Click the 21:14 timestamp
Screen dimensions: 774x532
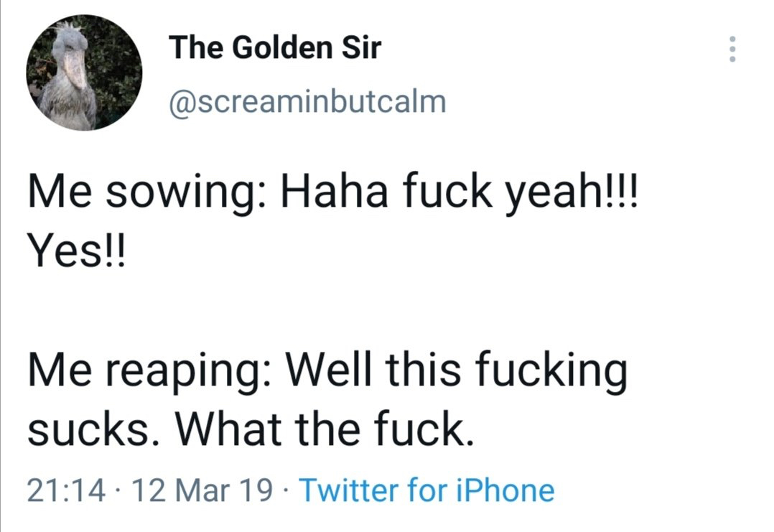click(67, 491)
